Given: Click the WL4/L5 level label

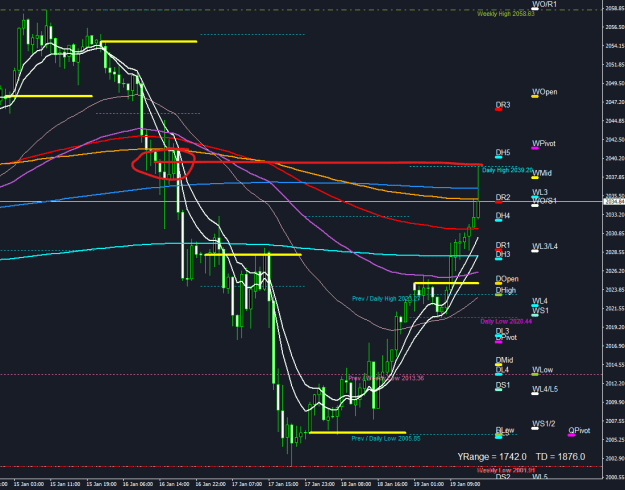Looking at the screenshot, I should pos(545,389).
